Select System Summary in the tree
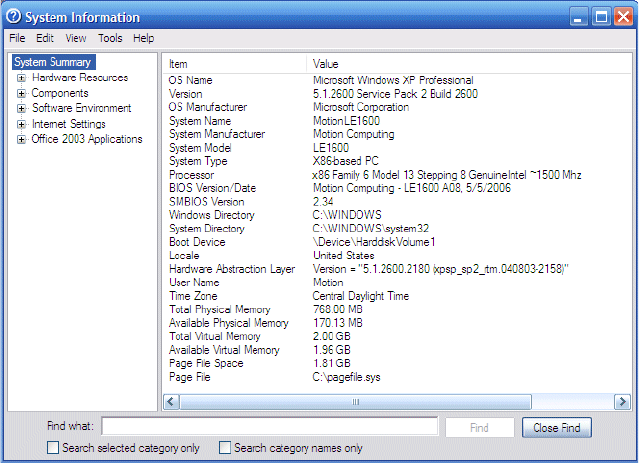Image resolution: width=639 pixels, height=463 pixels. pos(53,62)
